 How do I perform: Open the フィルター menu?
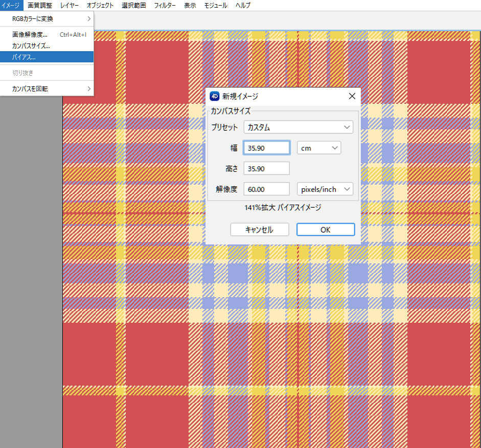point(165,5)
